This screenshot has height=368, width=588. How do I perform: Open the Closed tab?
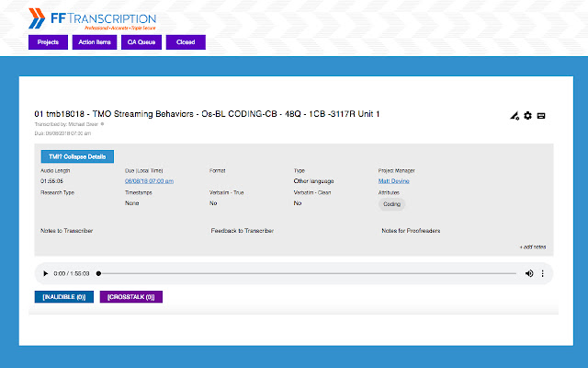186,42
